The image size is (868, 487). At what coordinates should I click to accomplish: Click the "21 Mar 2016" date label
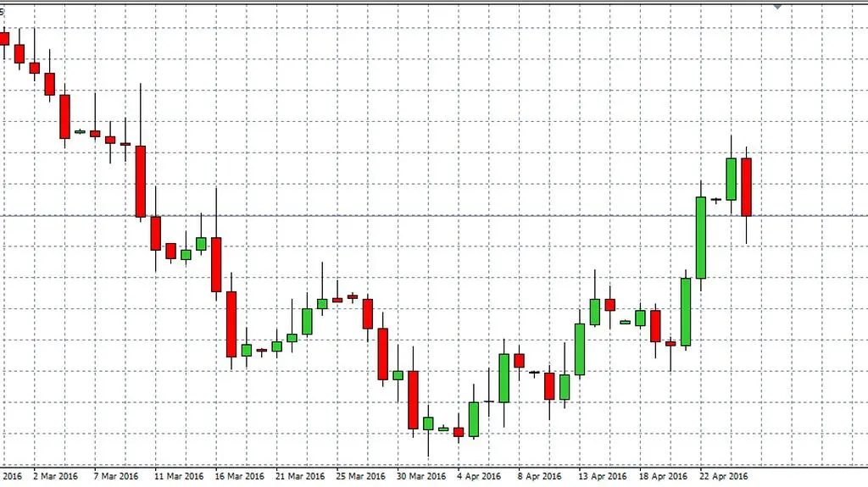300,476
